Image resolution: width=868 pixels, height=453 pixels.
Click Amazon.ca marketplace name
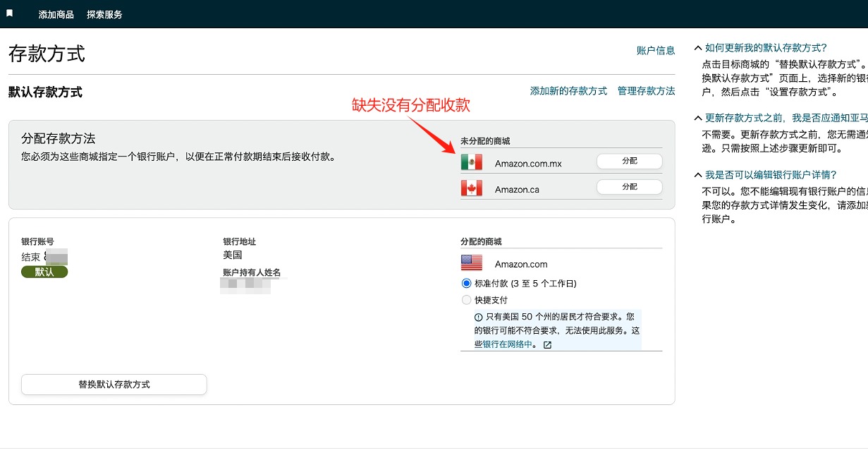(517, 190)
